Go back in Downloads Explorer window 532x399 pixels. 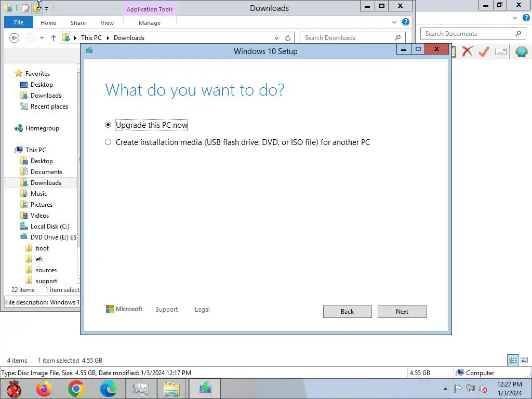[14, 37]
